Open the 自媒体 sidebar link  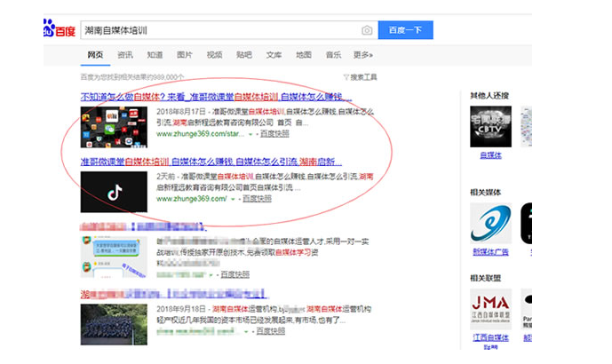[490, 155]
